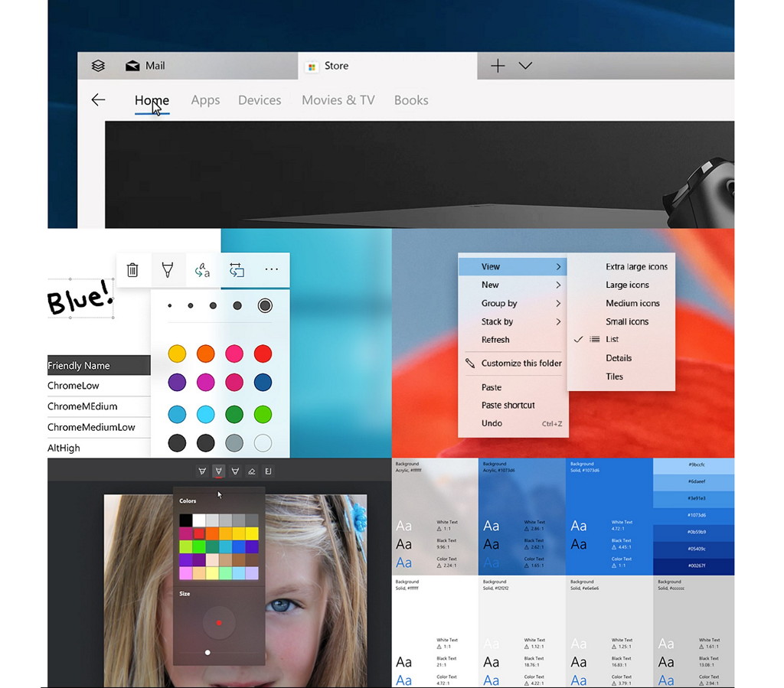Screen dimensions: 784x688
Task: Click the ChromeLow row
Action: click(x=99, y=386)
